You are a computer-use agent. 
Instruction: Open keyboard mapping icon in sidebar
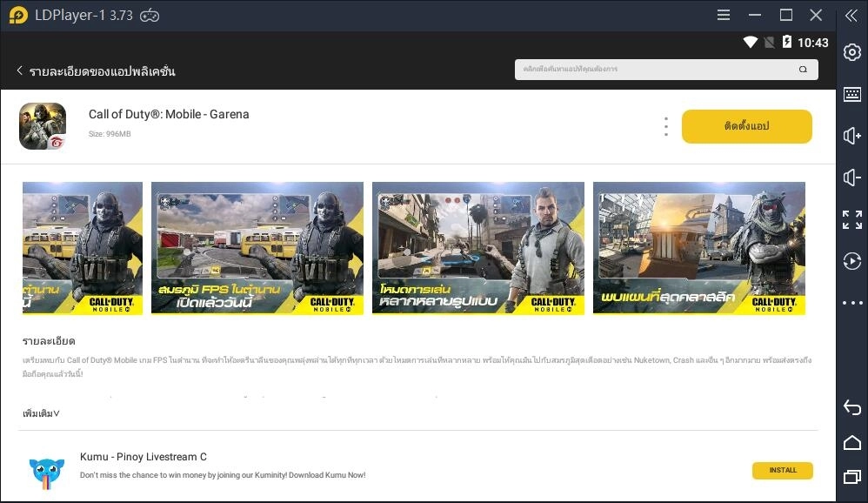point(852,94)
